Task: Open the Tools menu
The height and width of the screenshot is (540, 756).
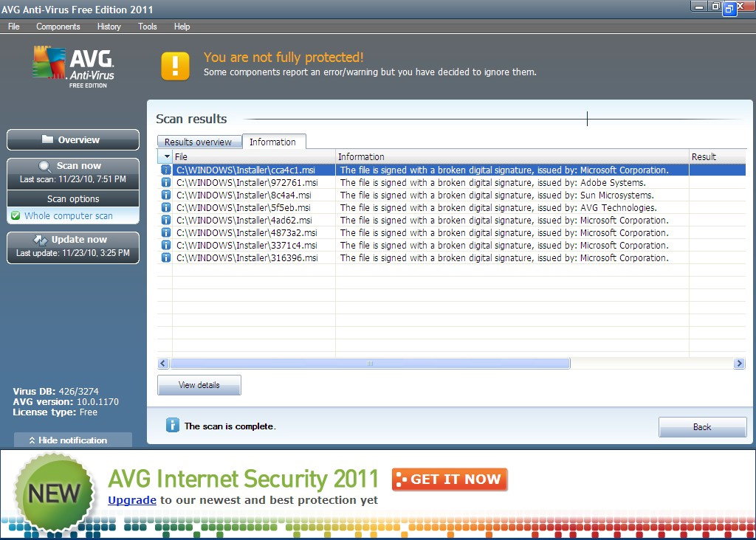Action: pyautogui.click(x=148, y=27)
